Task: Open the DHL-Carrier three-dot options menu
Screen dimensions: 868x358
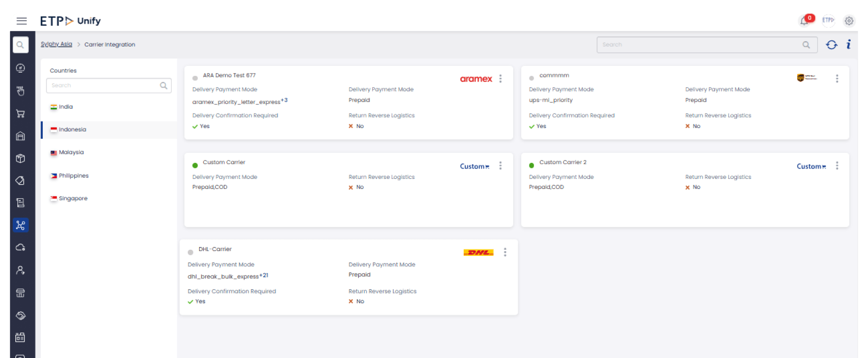Action: [x=505, y=252]
